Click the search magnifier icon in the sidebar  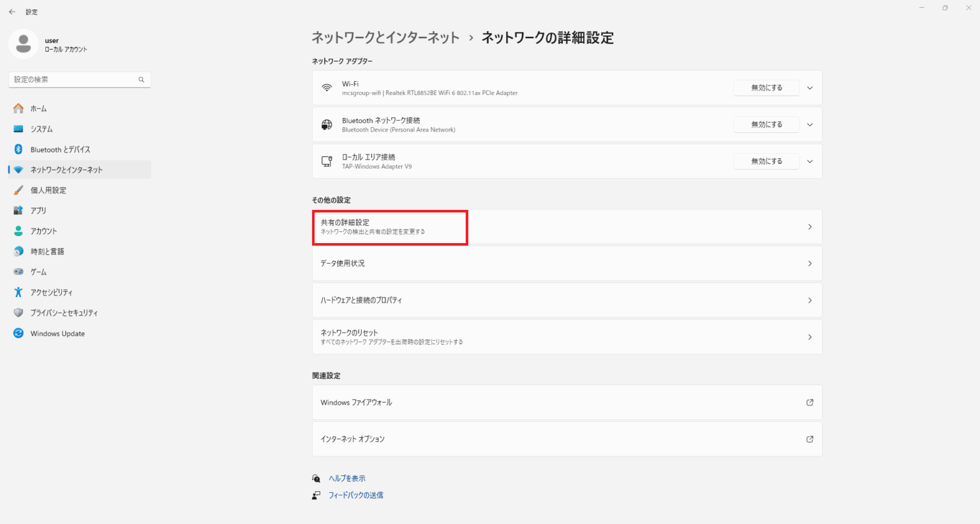pyautogui.click(x=141, y=80)
